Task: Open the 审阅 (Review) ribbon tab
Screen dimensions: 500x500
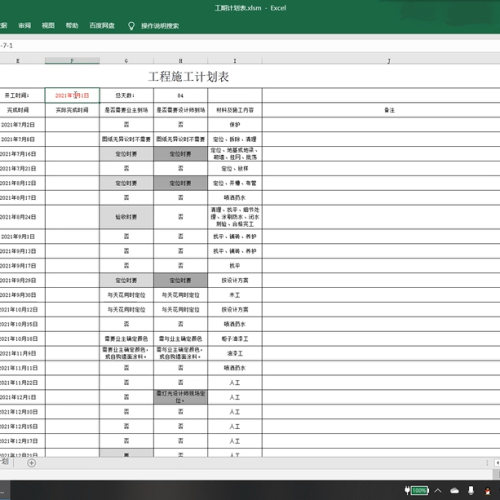Action: [25, 26]
